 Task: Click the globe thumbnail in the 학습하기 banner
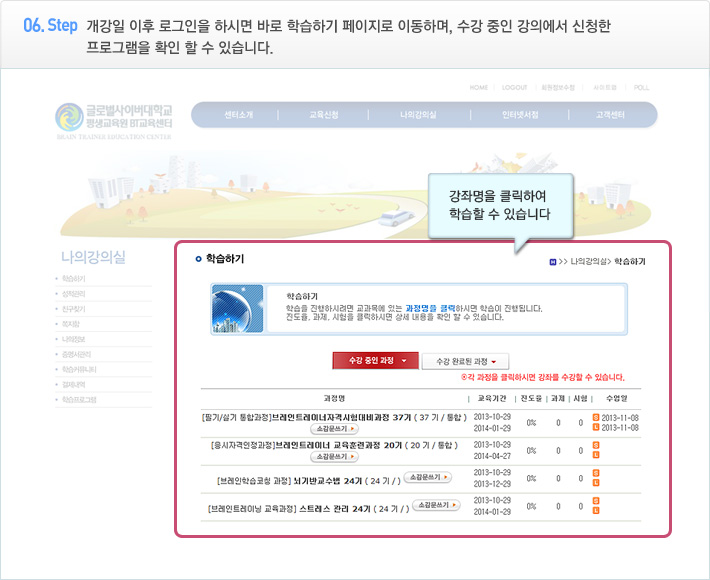238,309
